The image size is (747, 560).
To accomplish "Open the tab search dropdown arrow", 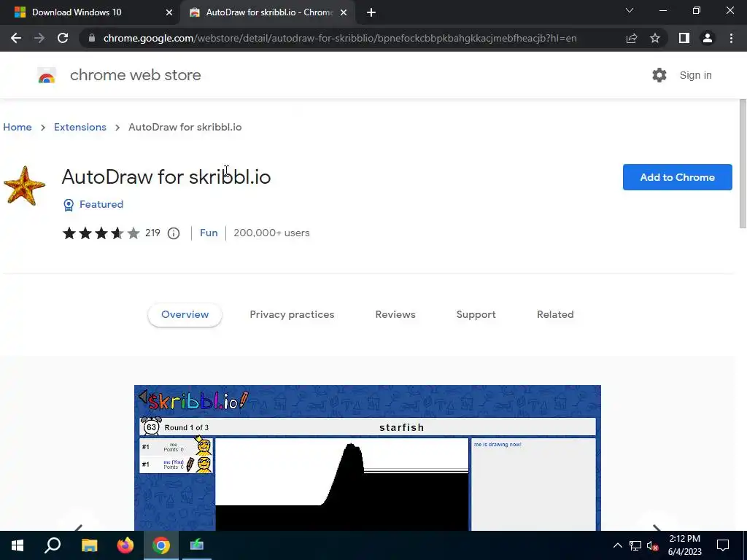I will coord(630,10).
